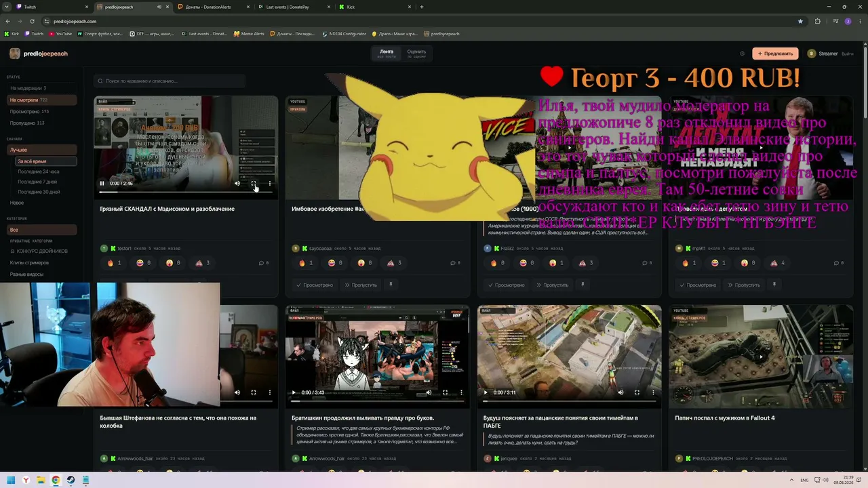Seek the Вудуш ПАБГЕ video progress bar
The image size is (868, 488).
point(569,401)
